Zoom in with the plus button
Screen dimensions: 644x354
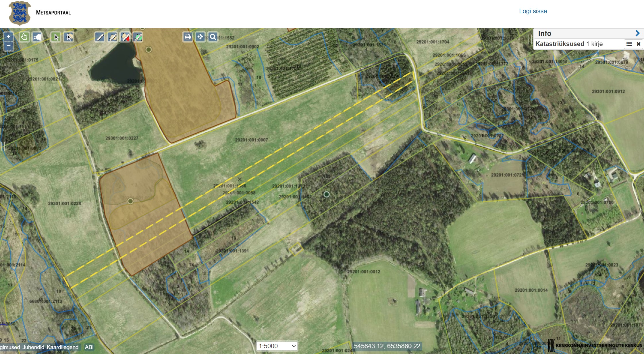click(x=9, y=37)
